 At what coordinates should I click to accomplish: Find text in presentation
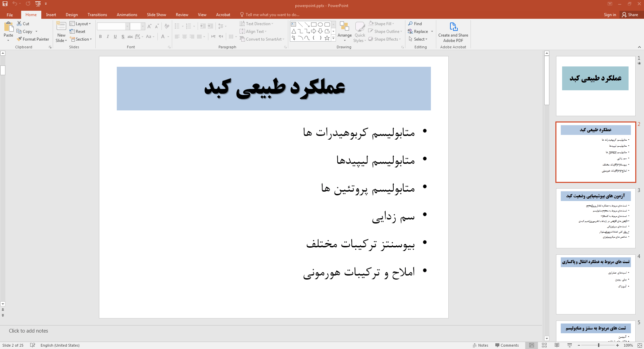click(x=415, y=24)
